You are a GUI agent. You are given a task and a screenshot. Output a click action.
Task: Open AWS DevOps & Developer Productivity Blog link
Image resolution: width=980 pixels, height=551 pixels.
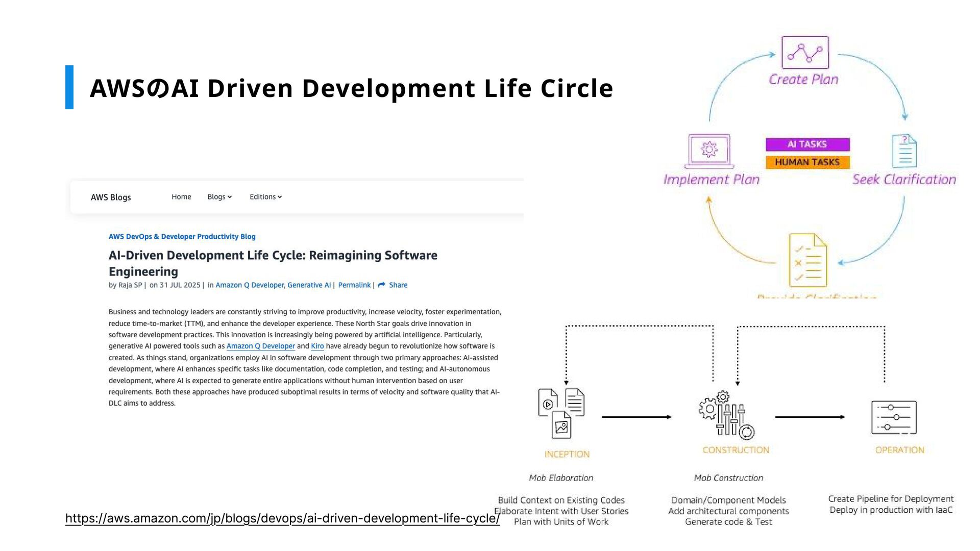182,237
